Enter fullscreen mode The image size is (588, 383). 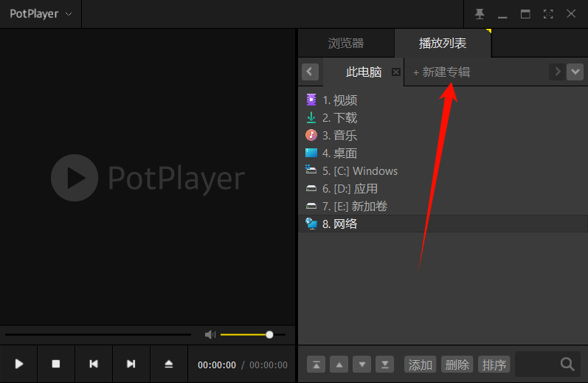(548, 14)
